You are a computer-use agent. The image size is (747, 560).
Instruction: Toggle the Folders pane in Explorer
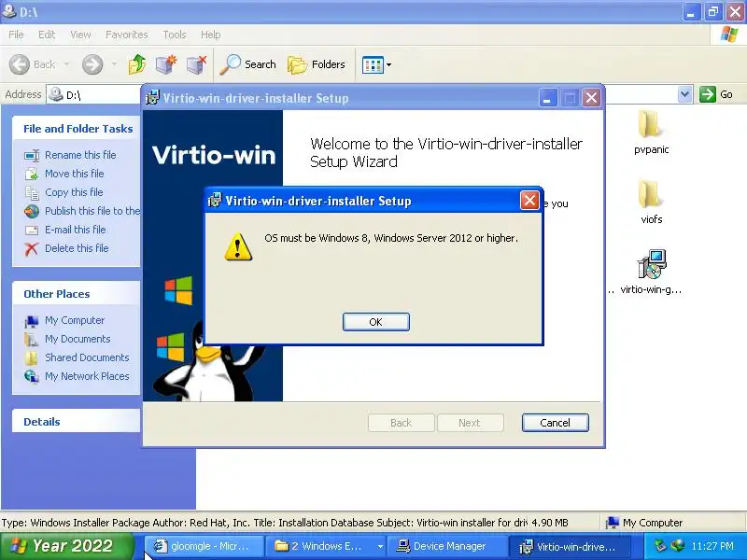[x=317, y=64]
